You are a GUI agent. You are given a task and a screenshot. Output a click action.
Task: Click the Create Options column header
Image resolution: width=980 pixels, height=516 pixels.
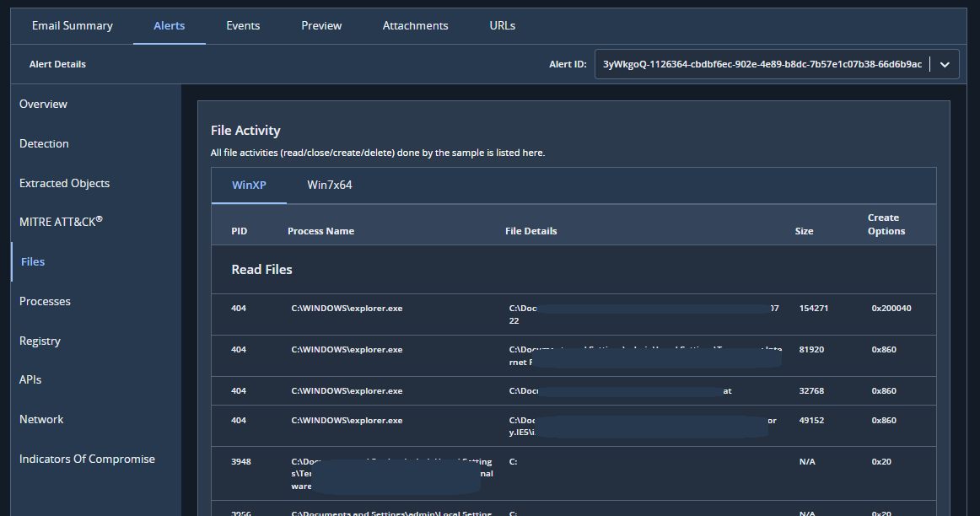coord(886,224)
